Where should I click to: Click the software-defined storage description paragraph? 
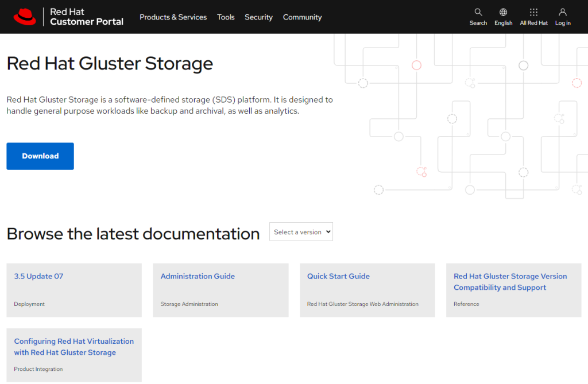pos(169,106)
